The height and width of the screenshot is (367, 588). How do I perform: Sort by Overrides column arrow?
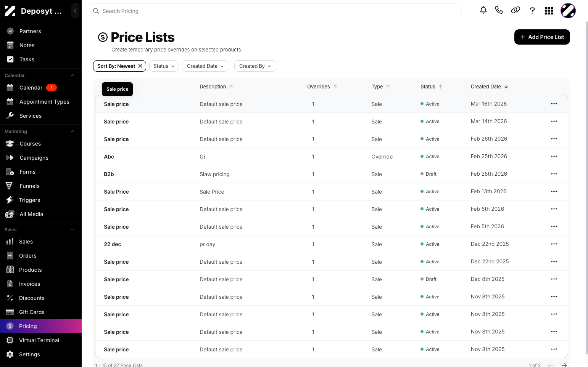[x=335, y=87]
